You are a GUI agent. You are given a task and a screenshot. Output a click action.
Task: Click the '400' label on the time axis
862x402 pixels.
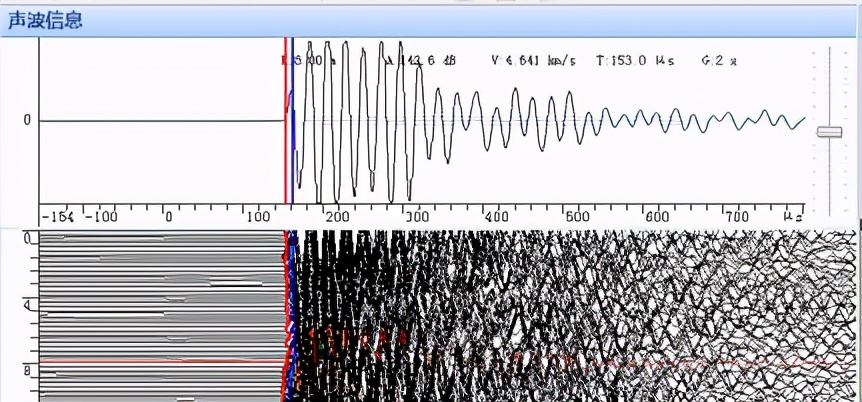pyautogui.click(x=498, y=217)
